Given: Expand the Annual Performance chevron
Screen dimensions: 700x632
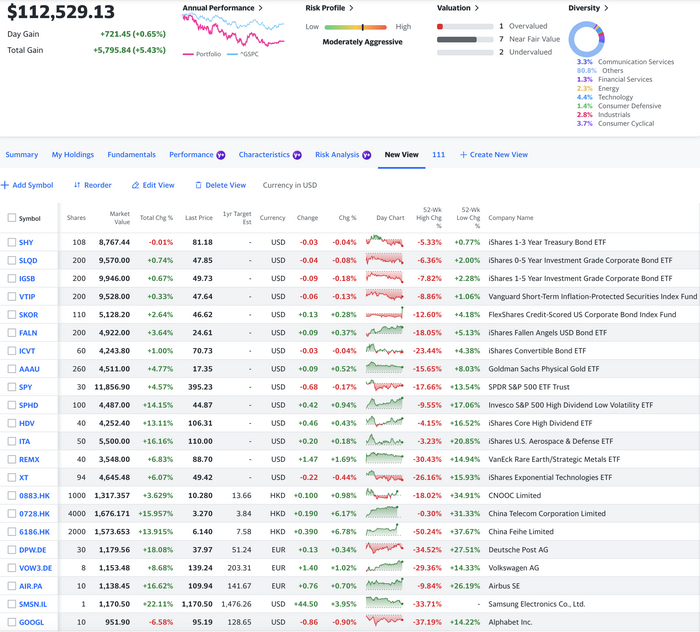Looking at the screenshot, I should 260,8.
